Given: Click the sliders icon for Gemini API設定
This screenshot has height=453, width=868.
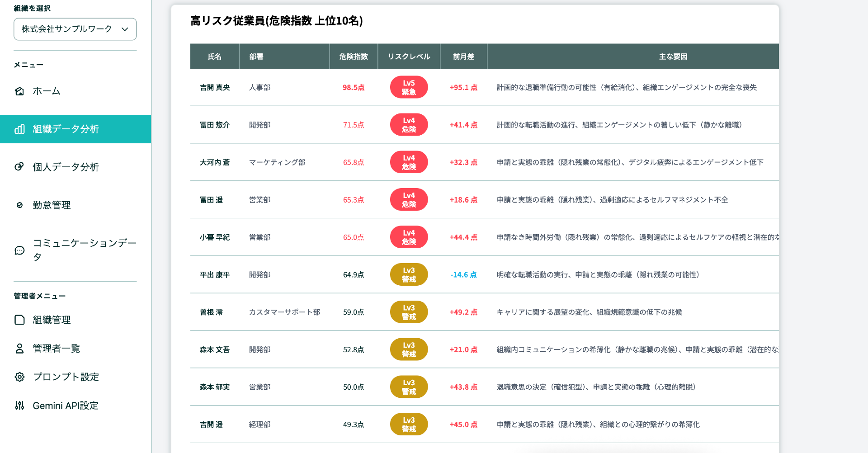Looking at the screenshot, I should [x=19, y=406].
